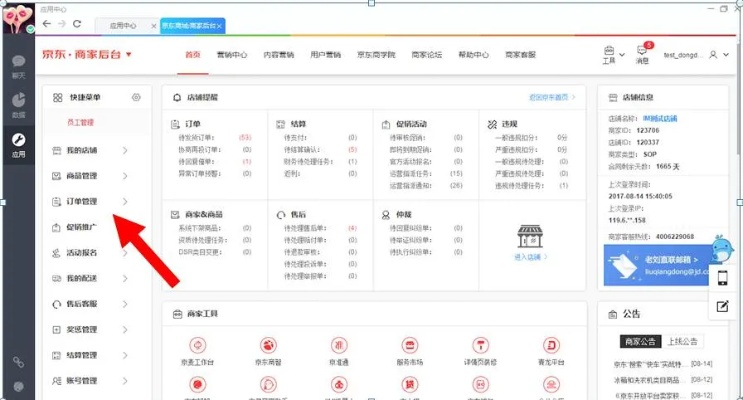
Task: Expand the 售后客服 sidebar section
Action: point(90,304)
